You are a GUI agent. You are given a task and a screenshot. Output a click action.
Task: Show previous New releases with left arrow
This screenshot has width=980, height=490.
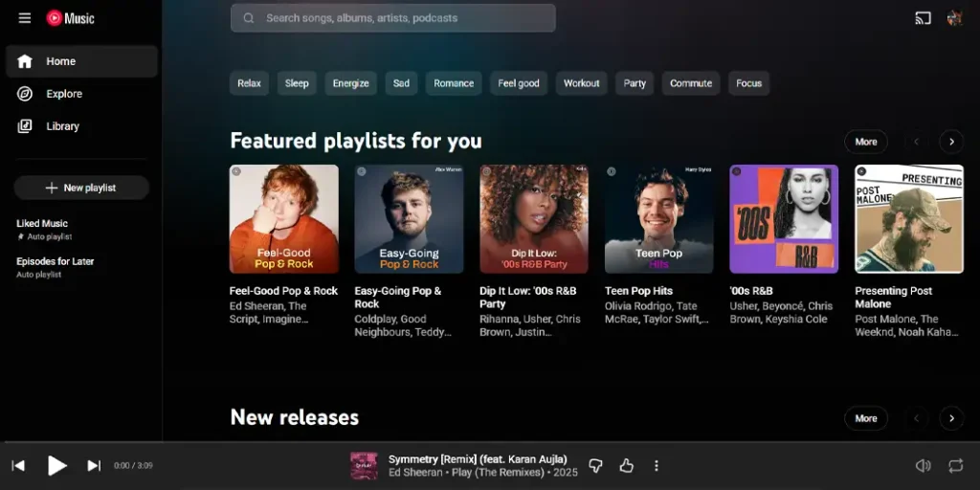(x=916, y=418)
